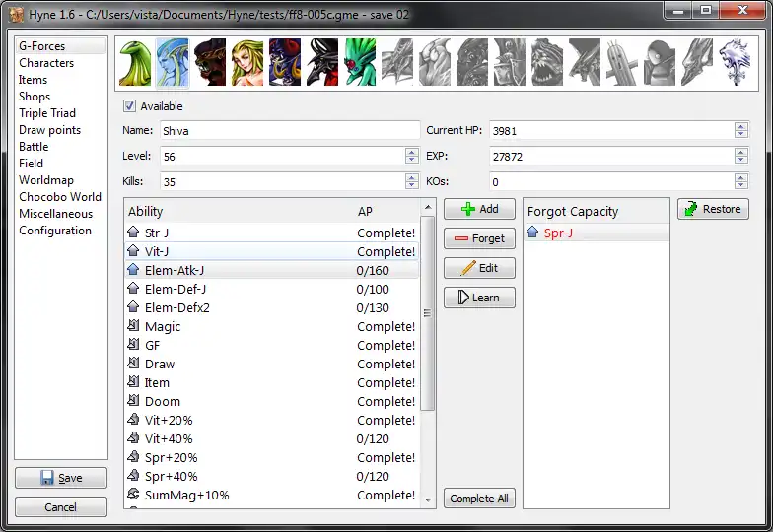
Task: Select the Elem-Atk-J ability row
Action: pos(272,270)
